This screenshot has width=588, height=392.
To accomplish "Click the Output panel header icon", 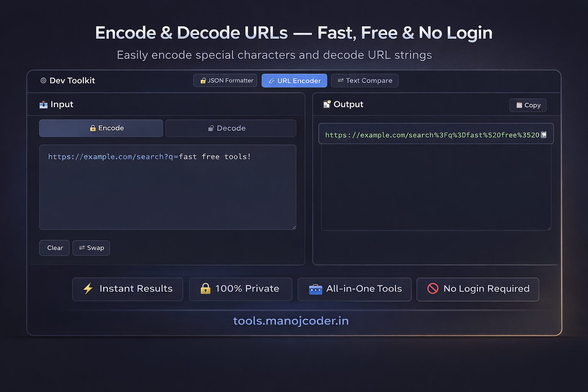I will [x=327, y=104].
